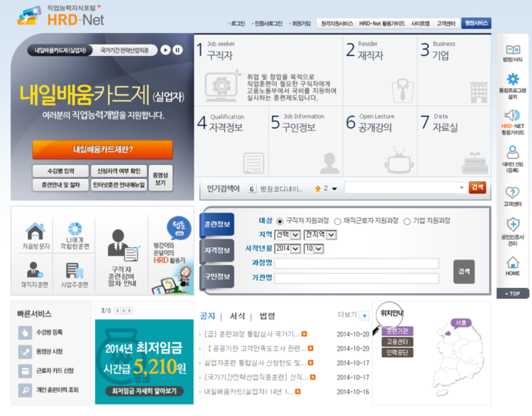Viewport: 532px width, 416px height.
Task: Open the 자격정보 Qualification tile
Action: 231,141
